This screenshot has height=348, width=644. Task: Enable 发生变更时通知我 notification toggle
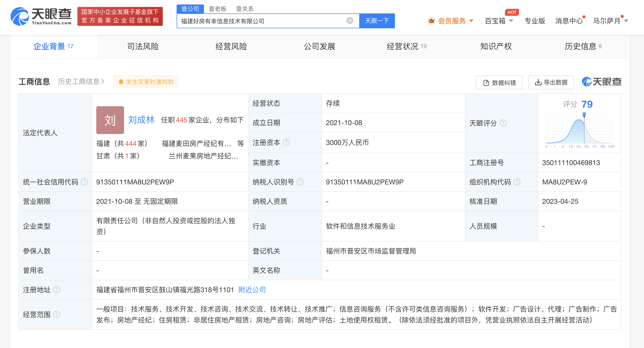146,81
